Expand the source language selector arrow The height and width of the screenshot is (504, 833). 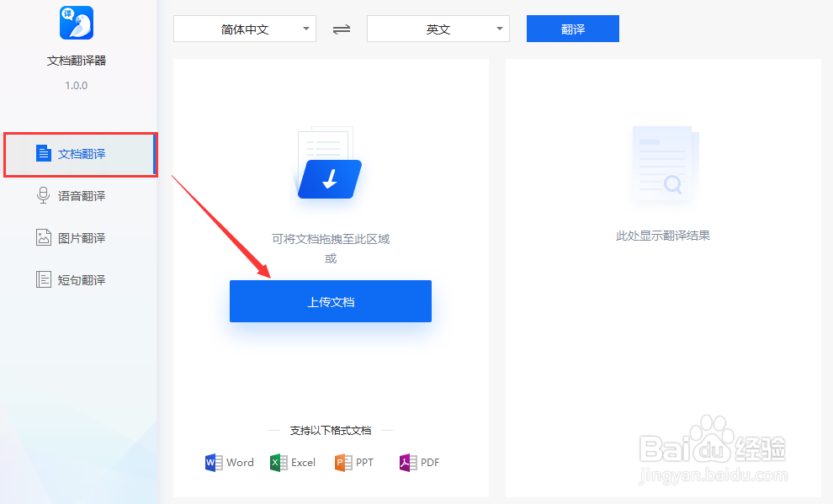pyautogui.click(x=306, y=28)
